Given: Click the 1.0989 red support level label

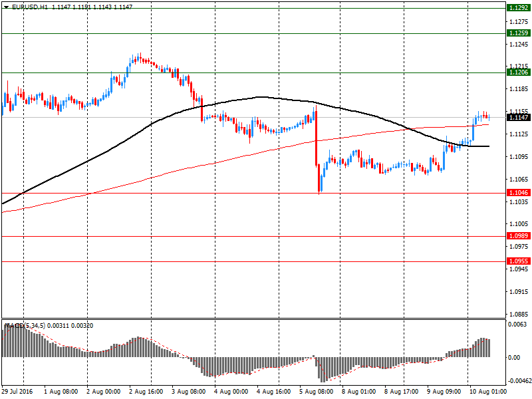Looking at the screenshot, I should [x=519, y=235].
